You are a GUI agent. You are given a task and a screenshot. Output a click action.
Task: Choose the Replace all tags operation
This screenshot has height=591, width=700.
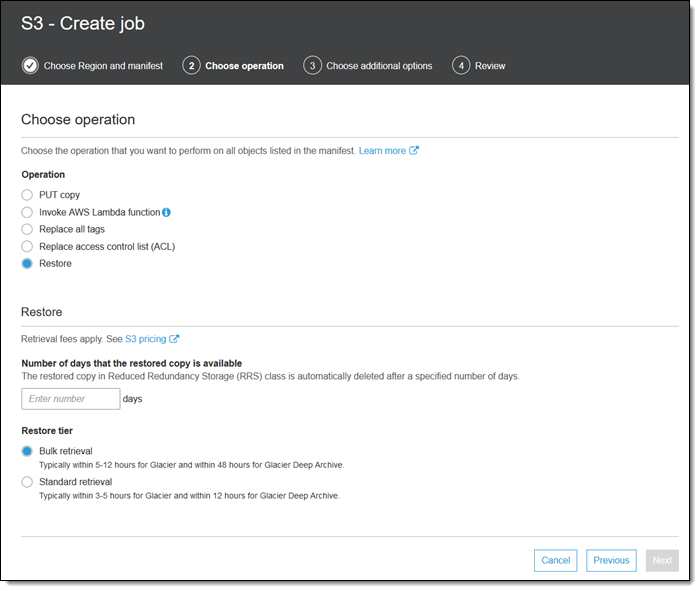tap(27, 229)
